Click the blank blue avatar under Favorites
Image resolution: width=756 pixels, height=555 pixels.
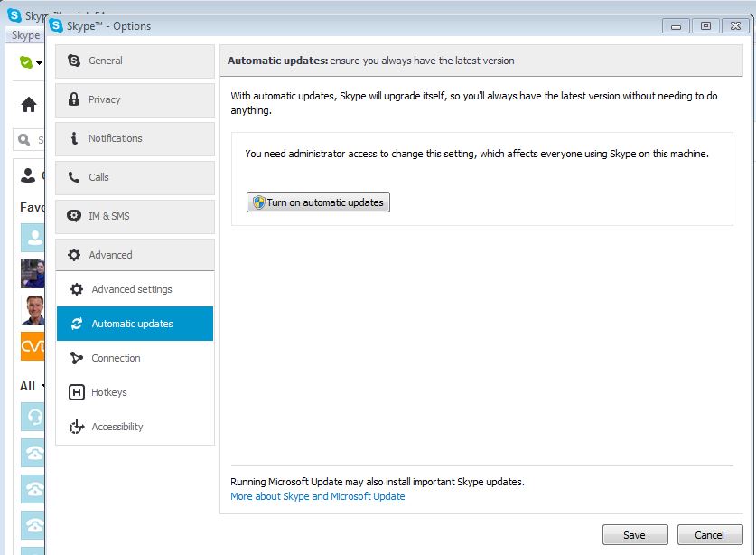33,238
